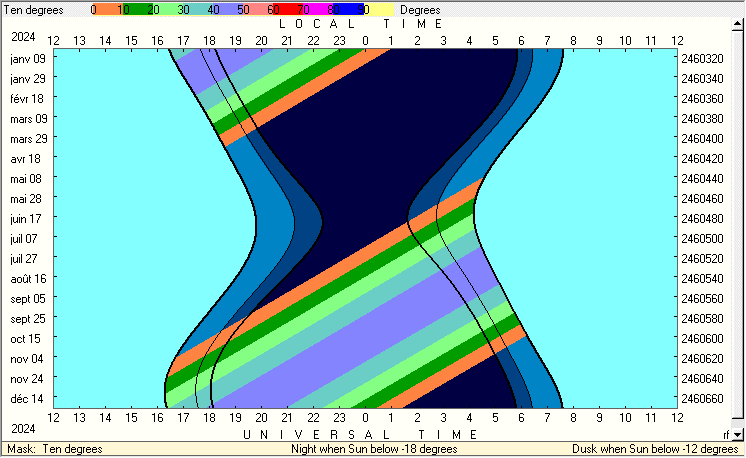746x458 pixels.
Task: Click the 'Degrees' legend unit label
Action: 420,10
